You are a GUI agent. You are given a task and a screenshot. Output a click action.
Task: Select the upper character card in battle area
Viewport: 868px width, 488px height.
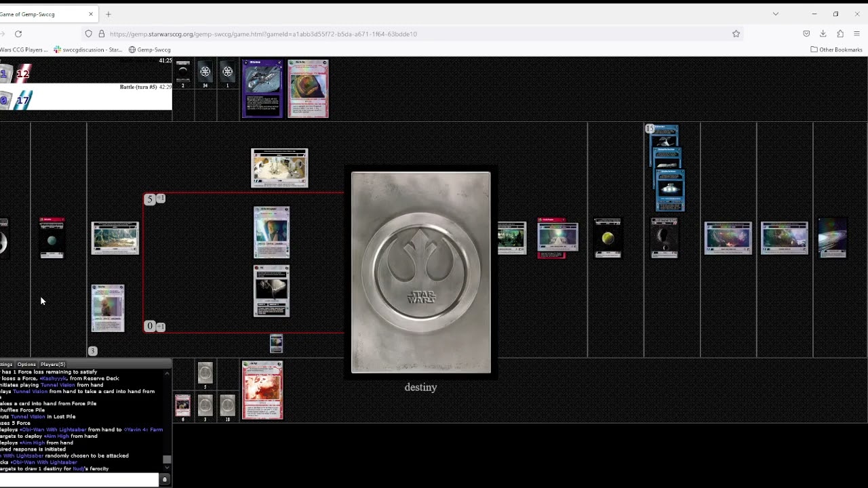click(x=271, y=232)
